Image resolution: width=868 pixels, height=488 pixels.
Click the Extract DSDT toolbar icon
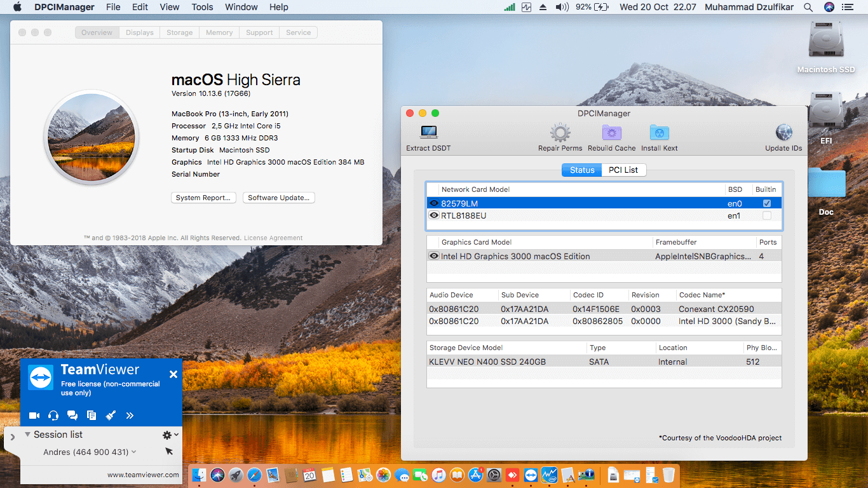click(429, 132)
